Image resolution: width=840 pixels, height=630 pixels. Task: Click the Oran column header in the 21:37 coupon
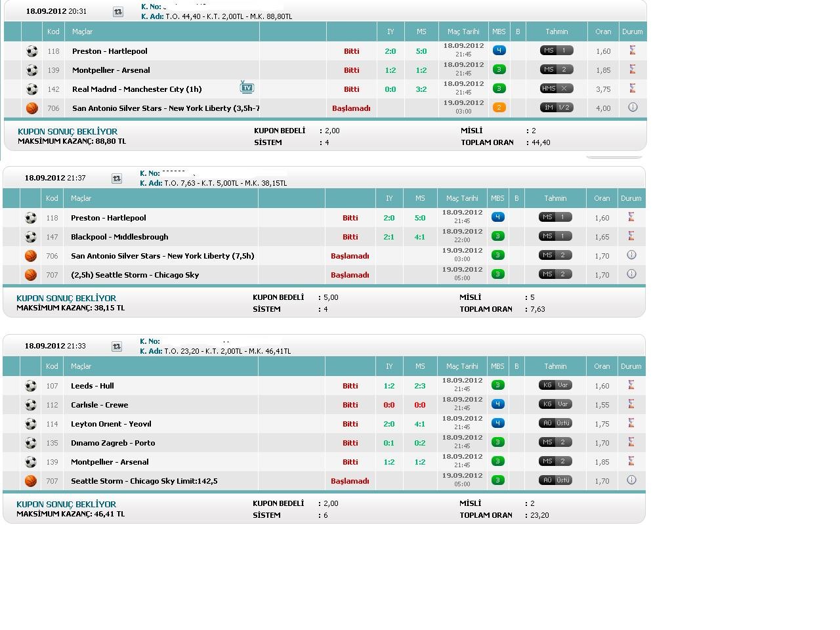(602, 198)
